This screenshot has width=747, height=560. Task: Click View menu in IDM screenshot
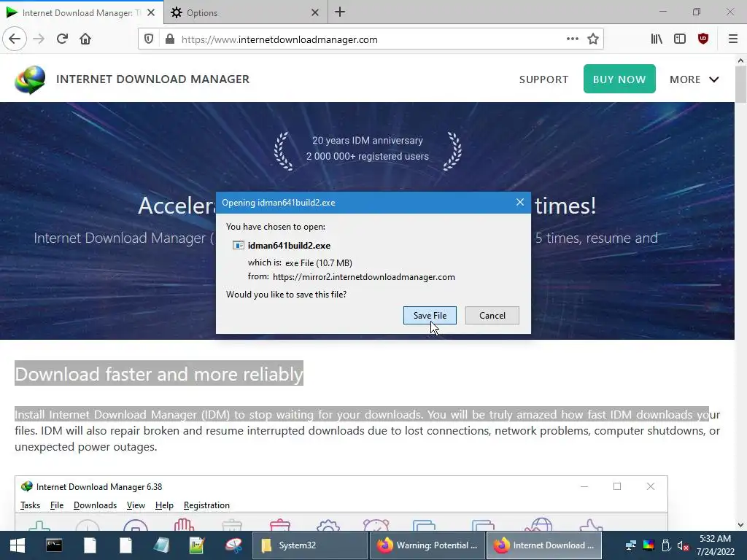(x=136, y=505)
